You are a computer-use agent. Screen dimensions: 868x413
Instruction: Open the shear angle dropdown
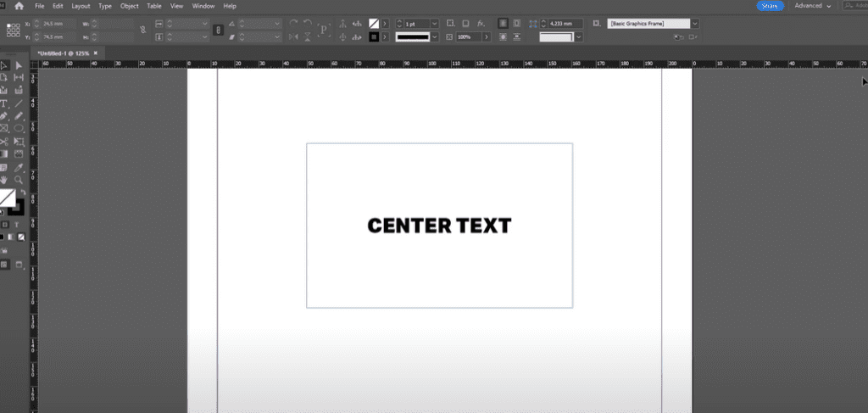pyautogui.click(x=277, y=36)
